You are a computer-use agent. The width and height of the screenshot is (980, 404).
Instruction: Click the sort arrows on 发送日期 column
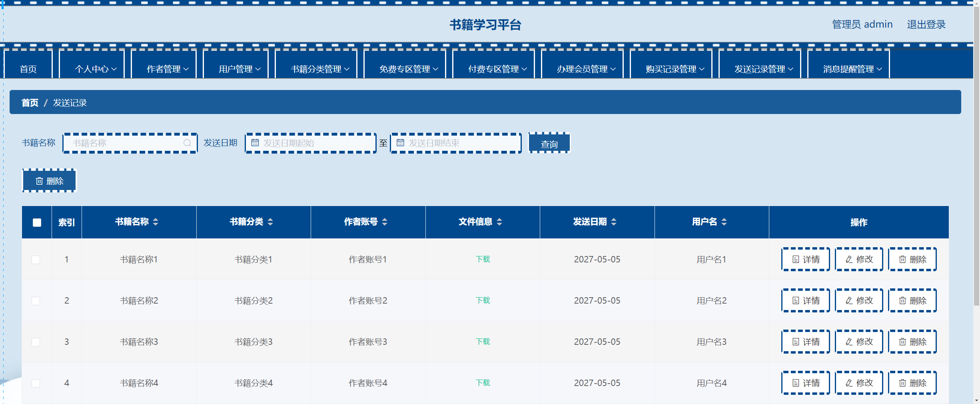(x=614, y=222)
